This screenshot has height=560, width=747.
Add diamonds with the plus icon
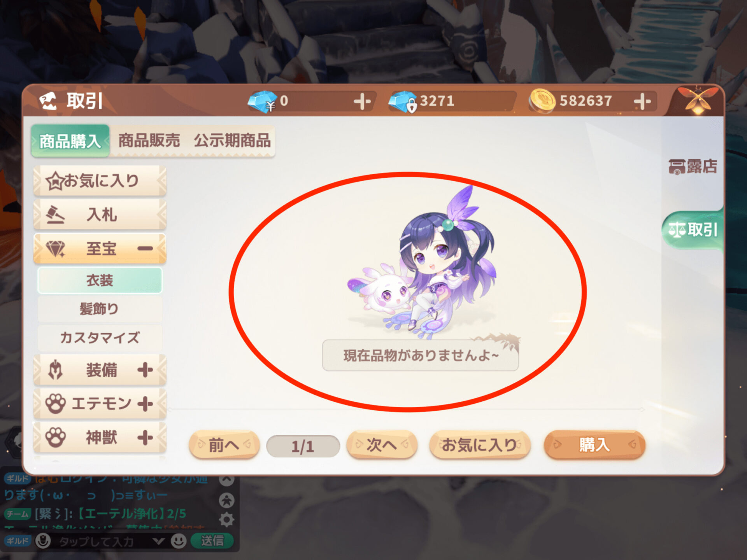click(362, 101)
